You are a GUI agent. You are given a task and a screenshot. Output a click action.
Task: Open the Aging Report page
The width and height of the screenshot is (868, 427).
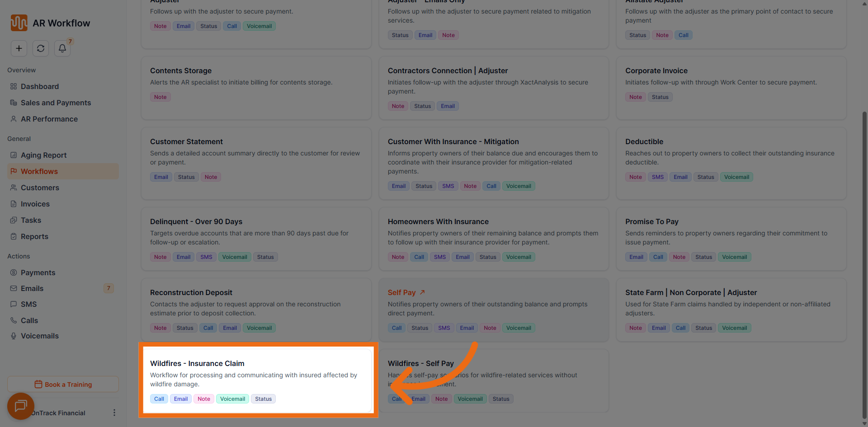point(43,155)
